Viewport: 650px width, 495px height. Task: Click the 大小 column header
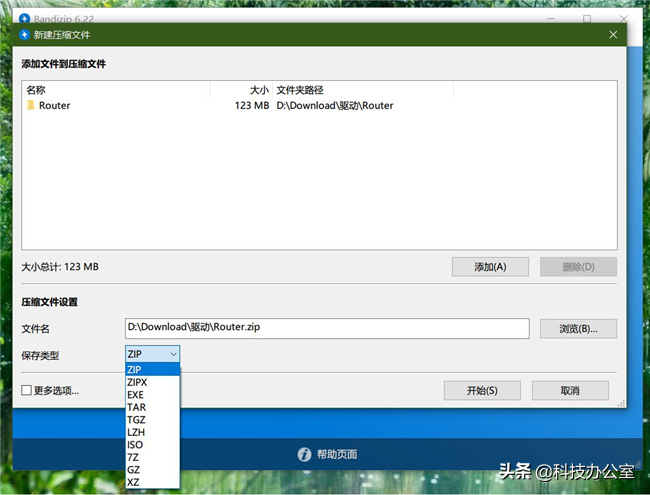point(241,90)
